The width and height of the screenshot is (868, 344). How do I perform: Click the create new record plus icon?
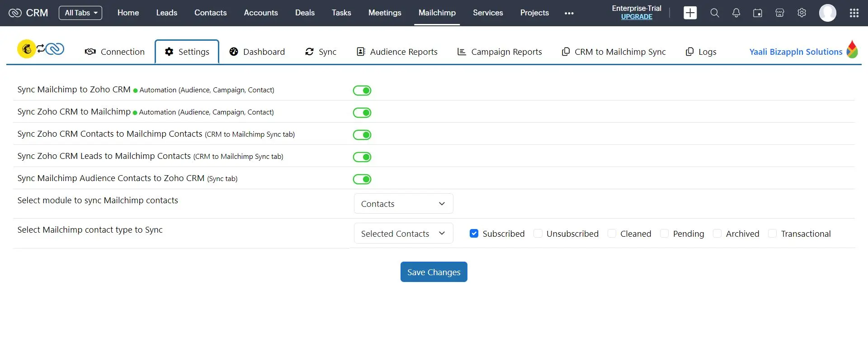690,13
